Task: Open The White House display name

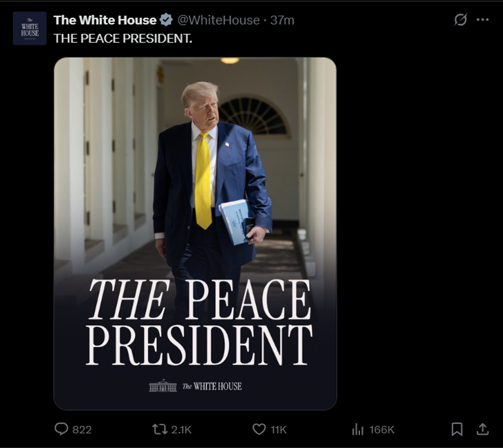Action: (105, 20)
